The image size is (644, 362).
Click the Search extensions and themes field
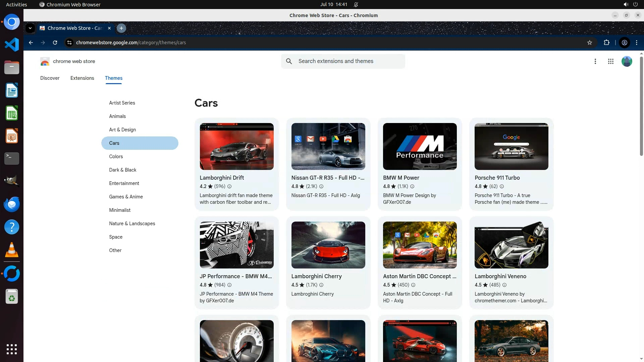tap(349, 61)
